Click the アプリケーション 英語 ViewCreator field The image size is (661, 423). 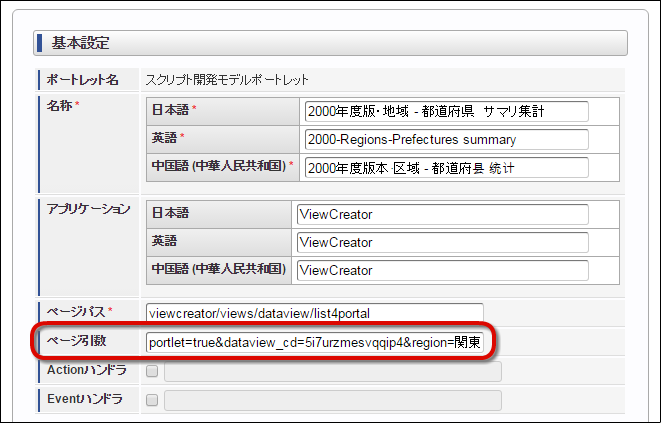point(443,242)
